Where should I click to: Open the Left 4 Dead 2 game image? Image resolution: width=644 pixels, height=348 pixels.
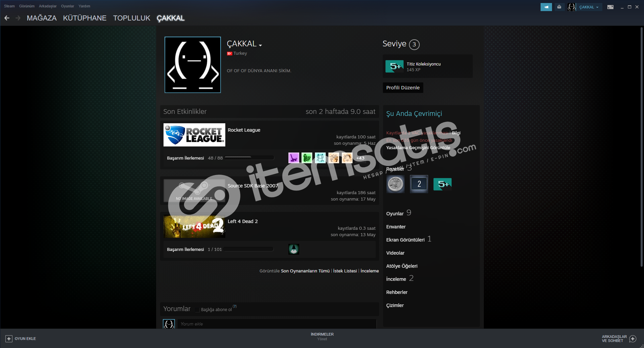point(194,226)
